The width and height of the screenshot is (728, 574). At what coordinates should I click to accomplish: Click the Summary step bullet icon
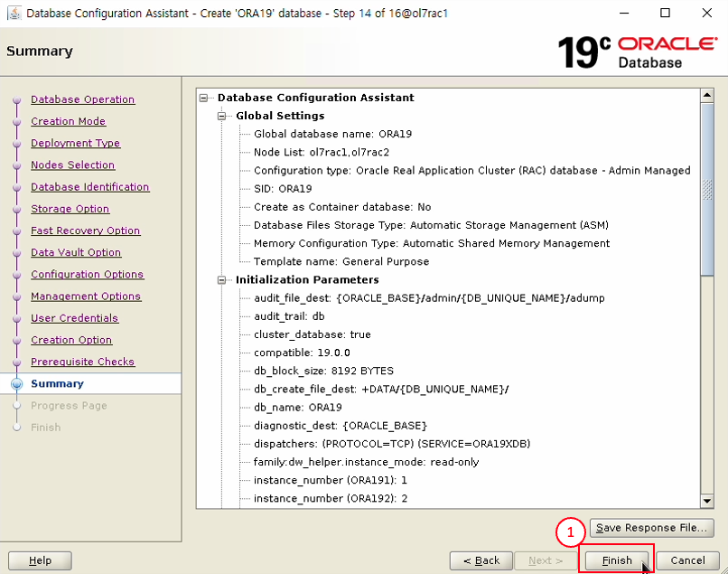[16, 384]
